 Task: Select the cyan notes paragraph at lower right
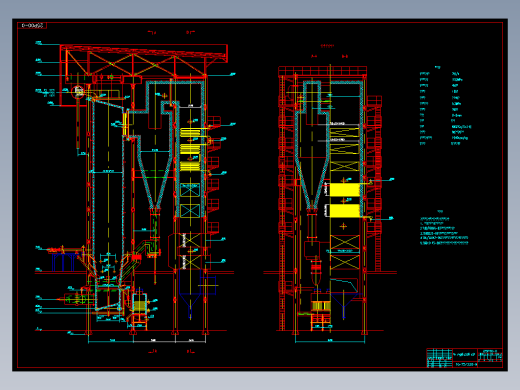(444, 231)
